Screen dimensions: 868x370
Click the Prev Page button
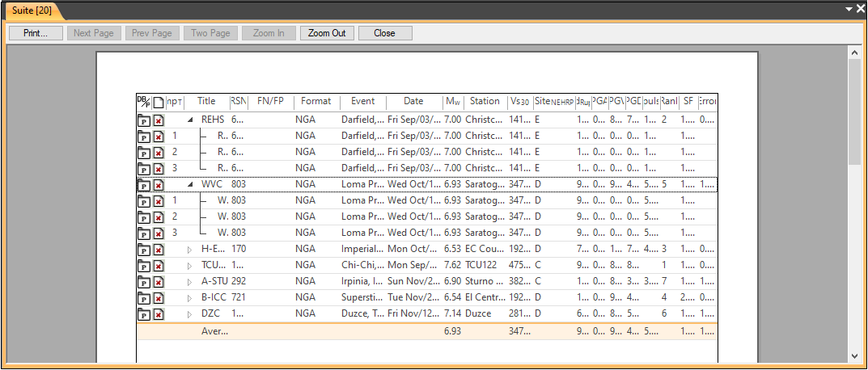(x=152, y=33)
